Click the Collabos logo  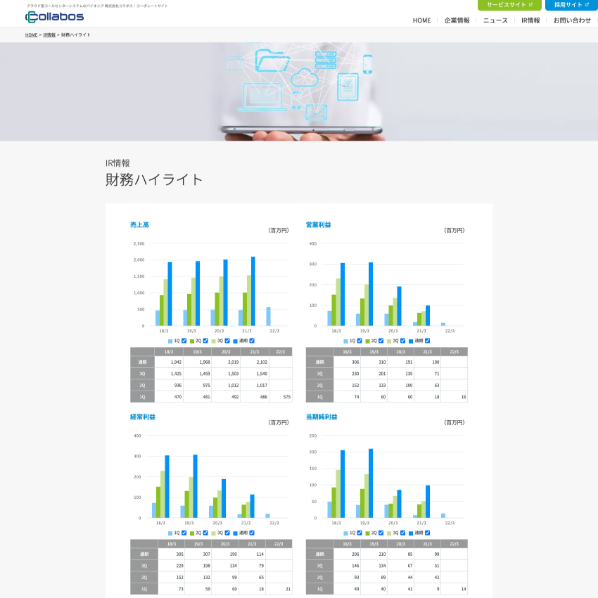[x=54, y=17]
